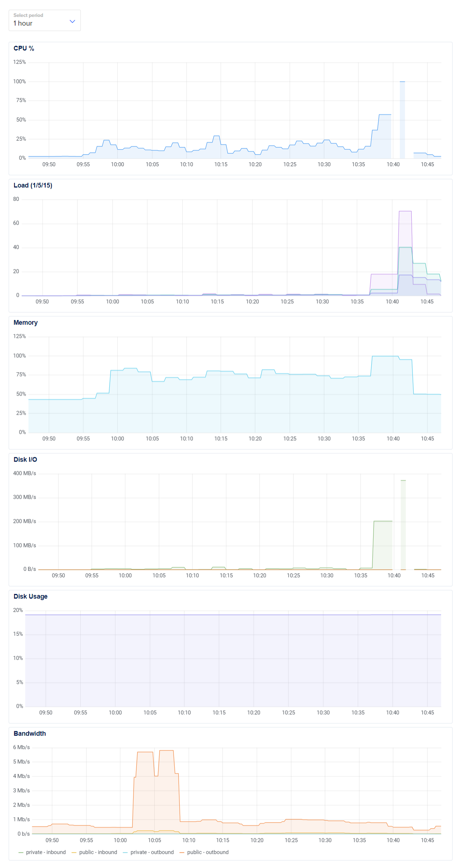Viewport: 463px width, 868px height.
Task: Click the tallest Disk I/O spike bar
Action: [403, 523]
